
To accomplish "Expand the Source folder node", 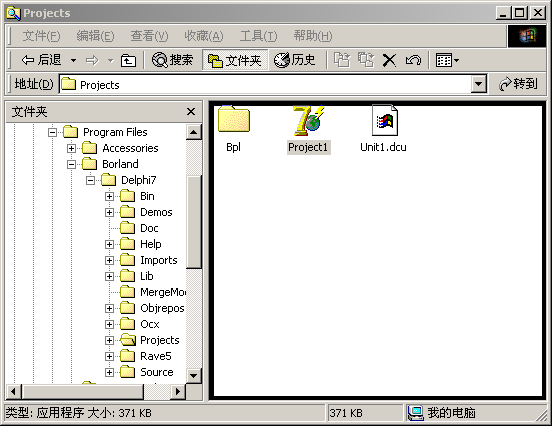I will (109, 372).
